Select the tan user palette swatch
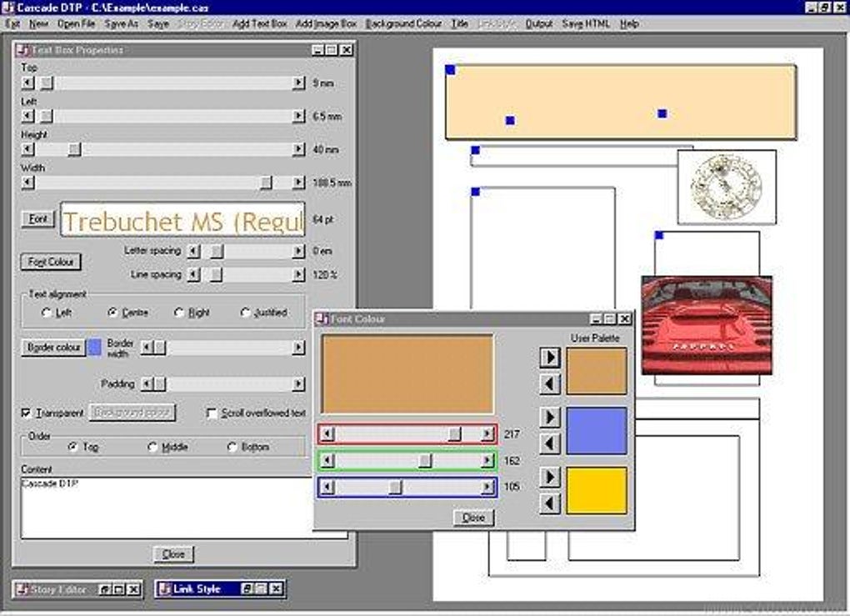This screenshot has height=616, width=850. tap(597, 371)
